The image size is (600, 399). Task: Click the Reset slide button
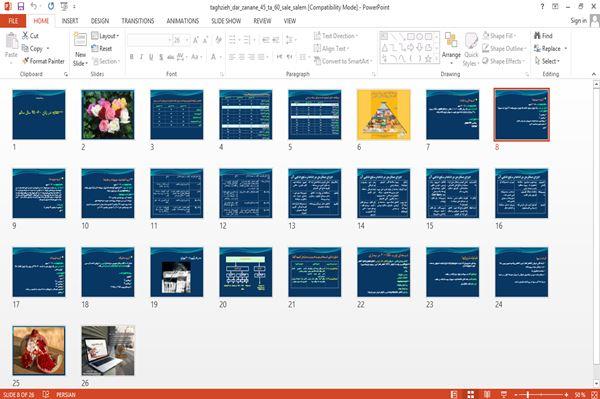(x=102, y=49)
